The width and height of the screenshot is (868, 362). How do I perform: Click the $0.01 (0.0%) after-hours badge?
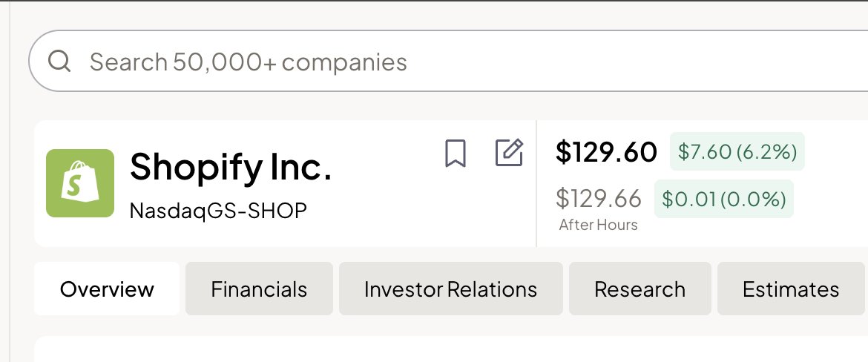(x=723, y=199)
